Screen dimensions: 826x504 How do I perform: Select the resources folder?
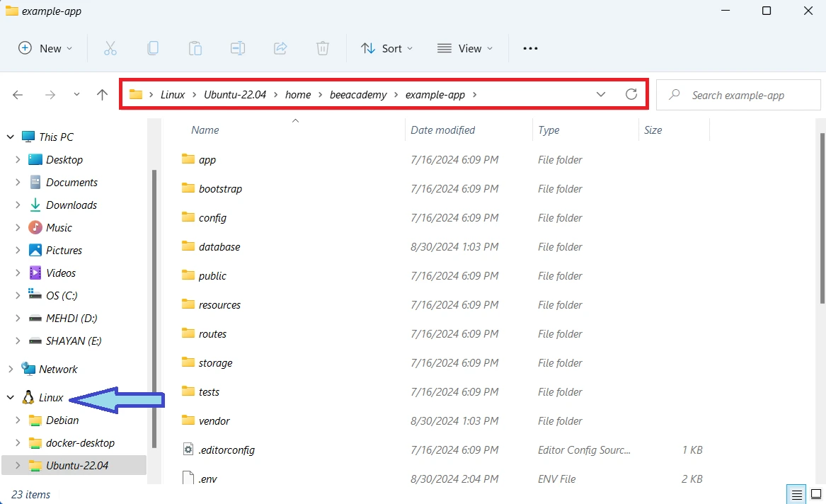coord(219,304)
